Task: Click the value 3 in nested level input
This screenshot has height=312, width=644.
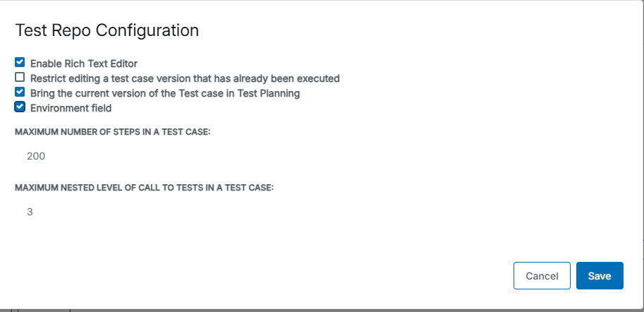Action: pyautogui.click(x=30, y=211)
